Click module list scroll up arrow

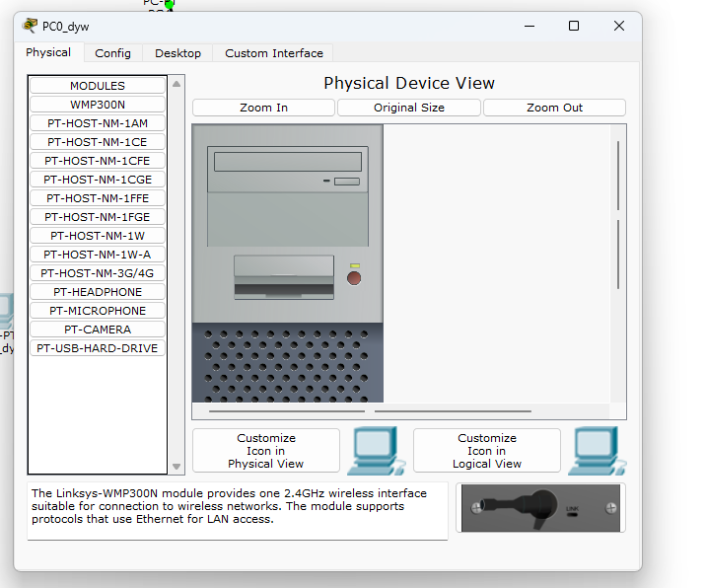(176, 84)
